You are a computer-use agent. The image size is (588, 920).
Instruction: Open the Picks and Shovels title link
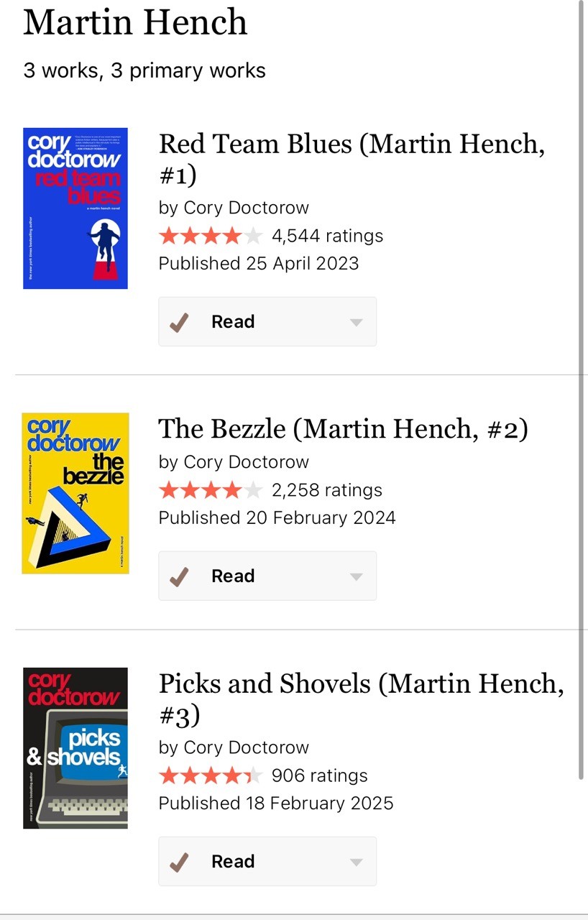361,699
